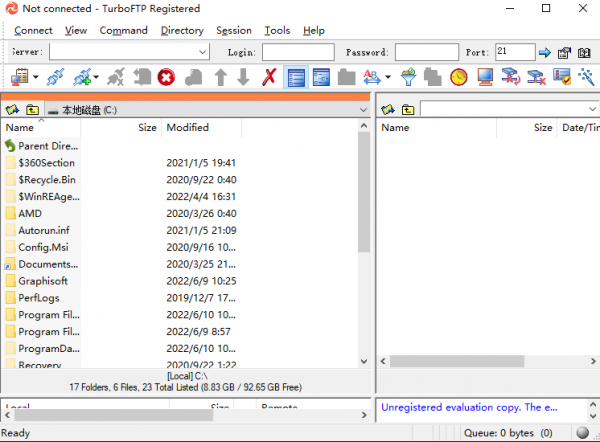
Task: Open the Command menu
Action: tap(123, 30)
